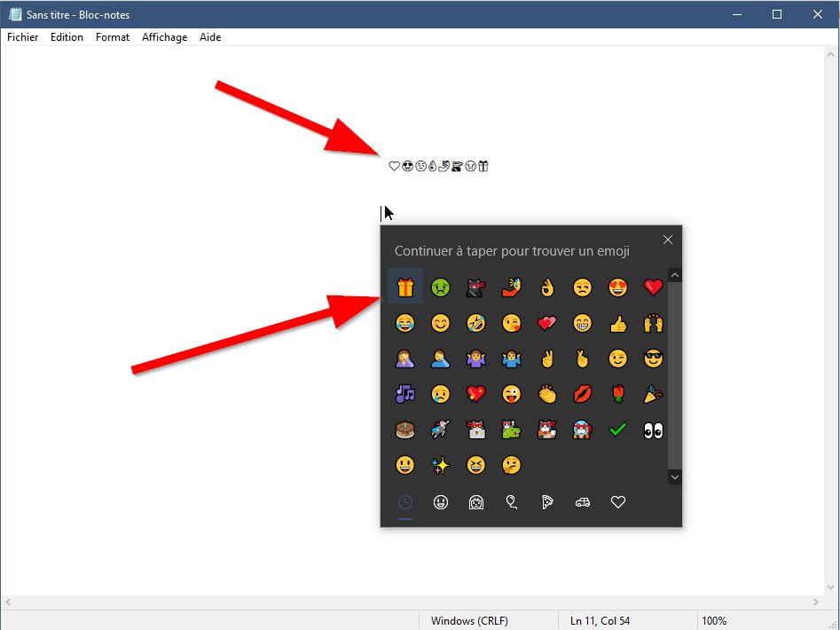Insert the gift box emoji
The width and height of the screenshot is (840, 630).
[x=405, y=287]
